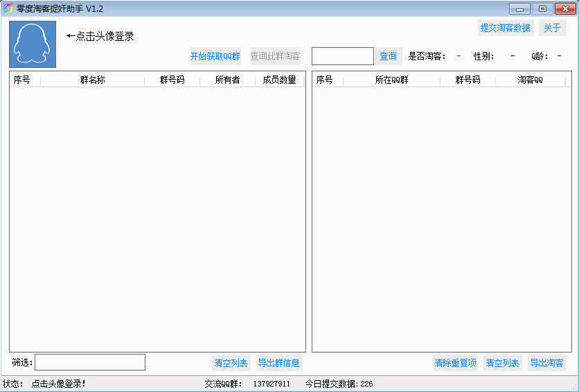Remove duplicates with 清除重复项
This screenshot has width=579, height=392.
coord(455,363)
